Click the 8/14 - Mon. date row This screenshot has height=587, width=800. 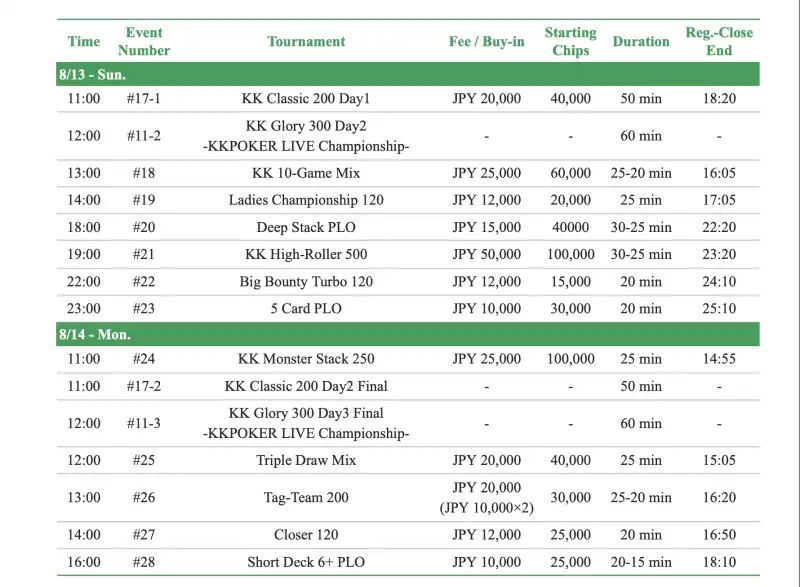tap(94, 334)
